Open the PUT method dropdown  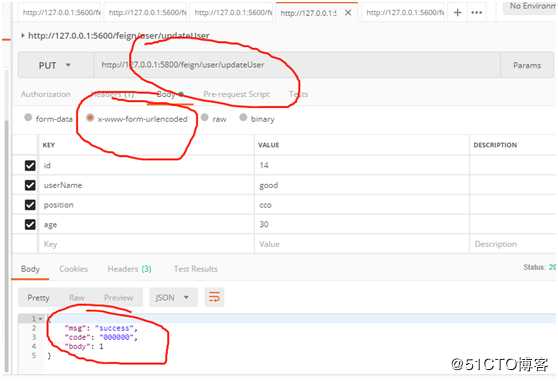pyautogui.click(x=55, y=65)
